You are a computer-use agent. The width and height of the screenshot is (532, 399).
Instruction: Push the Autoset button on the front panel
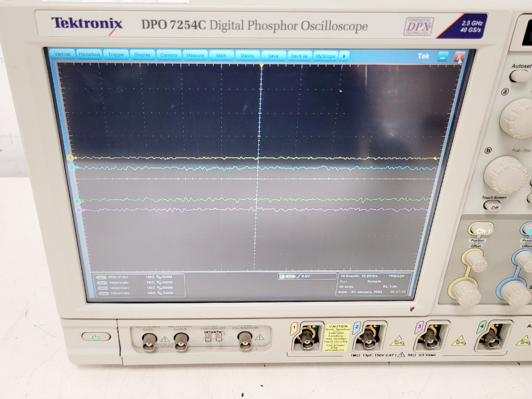pos(521,76)
